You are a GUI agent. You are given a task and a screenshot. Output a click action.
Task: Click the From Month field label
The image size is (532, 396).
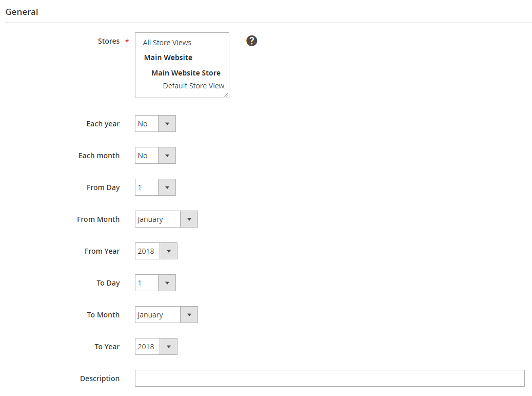pos(98,219)
